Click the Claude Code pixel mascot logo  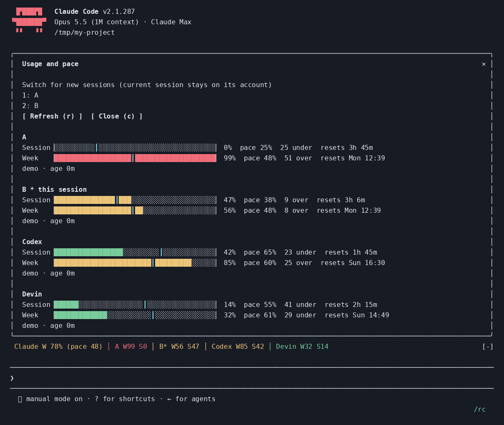pyautogui.click(x=29, y=20)
